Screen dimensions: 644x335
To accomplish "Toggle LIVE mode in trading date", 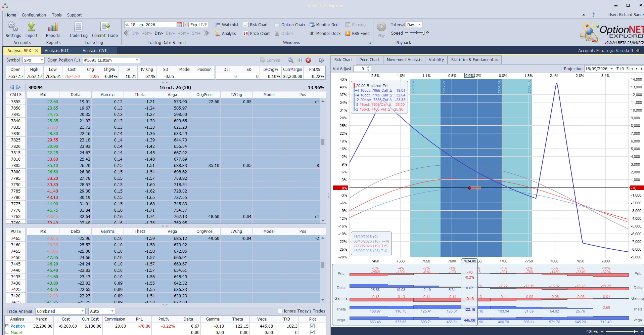I will point(203,25).
